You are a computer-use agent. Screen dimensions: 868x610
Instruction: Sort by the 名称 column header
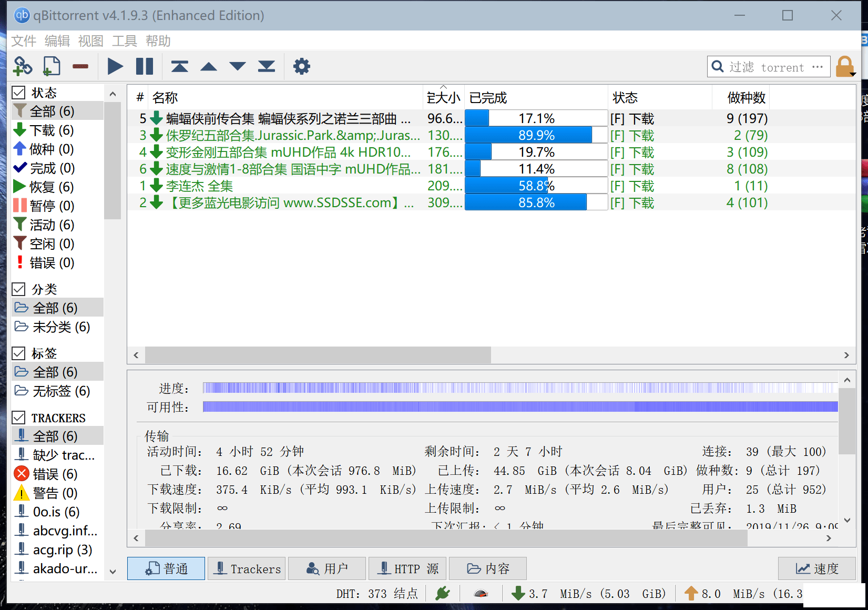(x=285, y=98)
